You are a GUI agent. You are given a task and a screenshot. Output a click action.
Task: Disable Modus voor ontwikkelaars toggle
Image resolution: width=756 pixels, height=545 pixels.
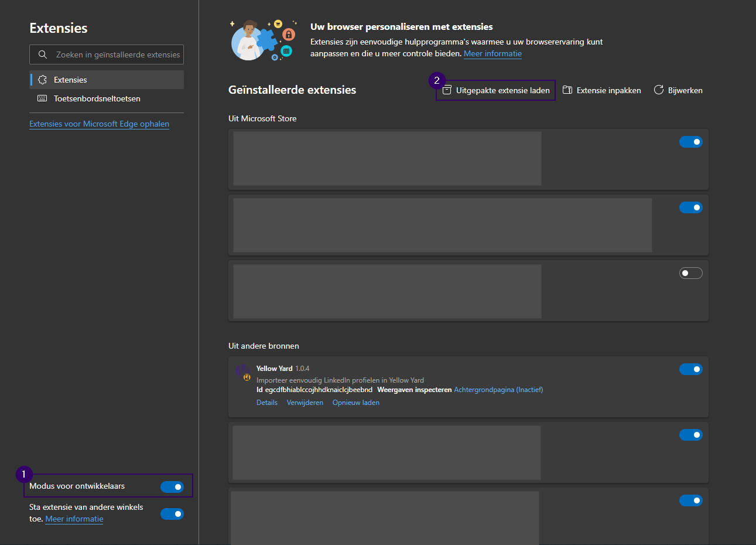pyautogui.click(x=172, y=486)
